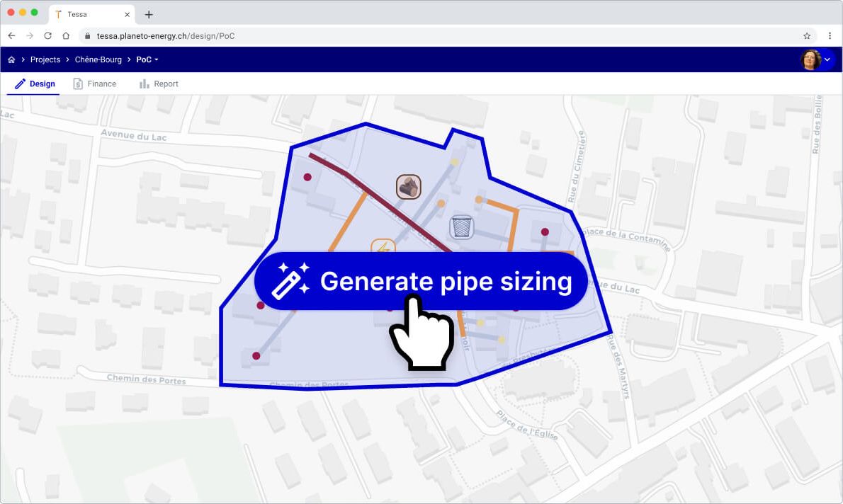The height and width of the screenshot is (504, 843).
Task: Click the user profile avatar photo
Action: click(810, 59)
